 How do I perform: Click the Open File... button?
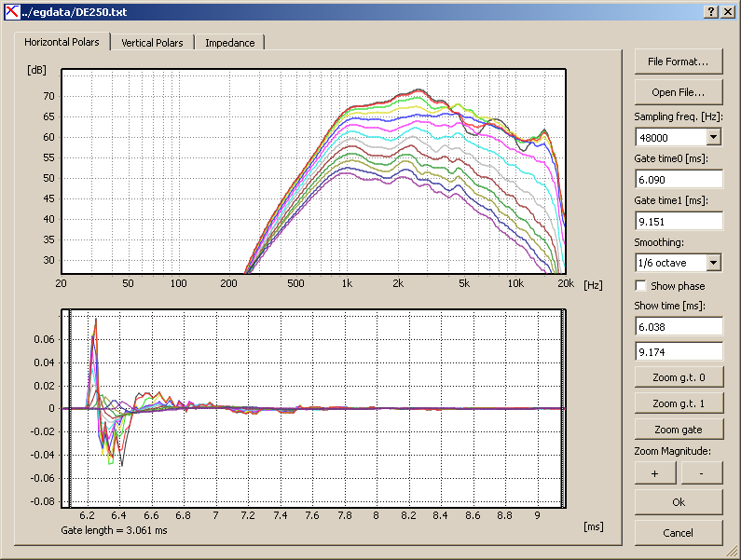(679, 92)
